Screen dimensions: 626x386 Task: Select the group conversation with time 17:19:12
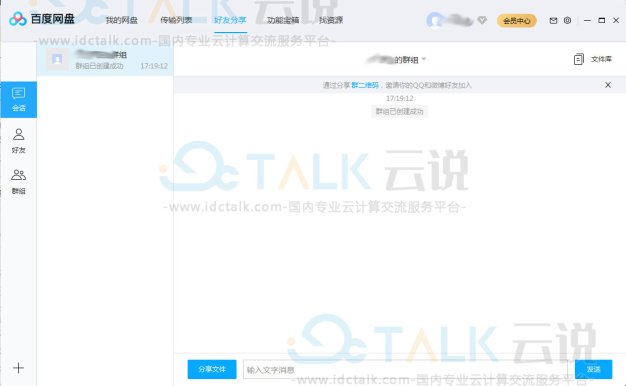pyautogui.click(x=105, y=59)
